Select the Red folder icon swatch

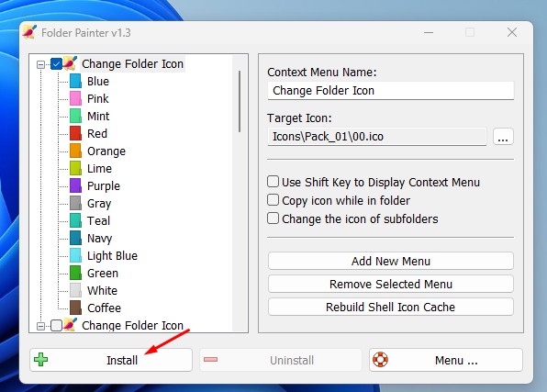coord(75,133)
